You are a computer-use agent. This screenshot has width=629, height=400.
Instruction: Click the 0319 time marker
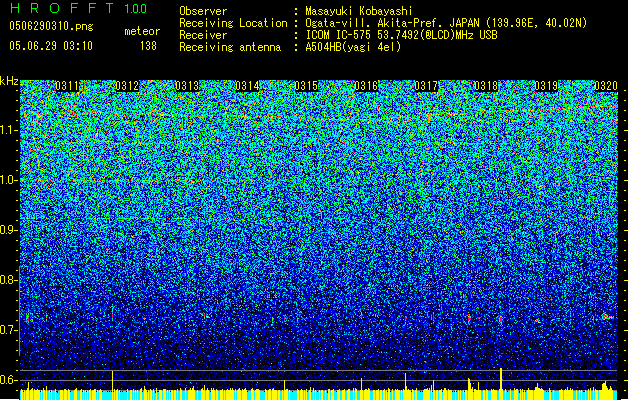546,86
